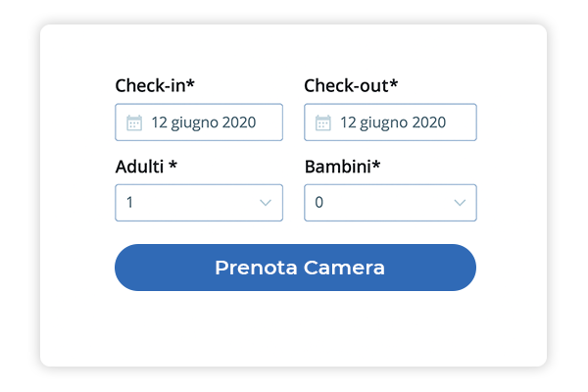Focus the Check-in date field
The image size is (588, 392).
[199, 122]
